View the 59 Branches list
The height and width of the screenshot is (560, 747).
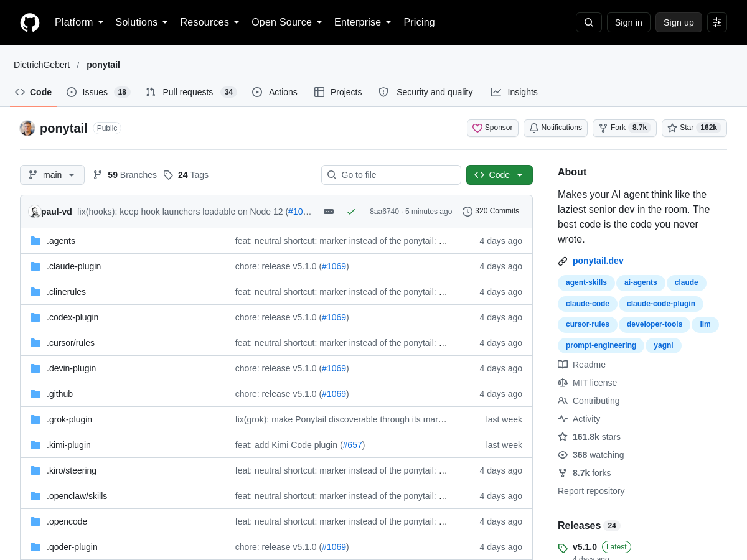tap(125, 175)
